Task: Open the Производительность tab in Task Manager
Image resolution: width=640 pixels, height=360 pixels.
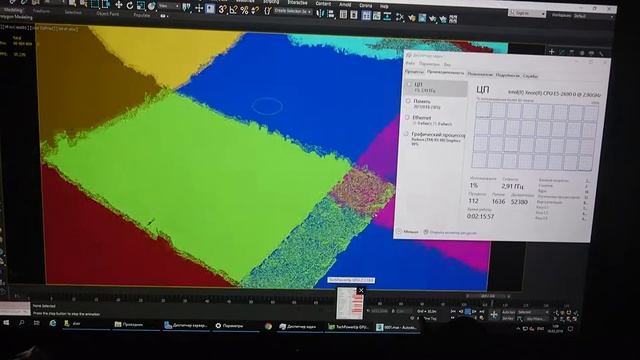Action: tap(445, 73)
